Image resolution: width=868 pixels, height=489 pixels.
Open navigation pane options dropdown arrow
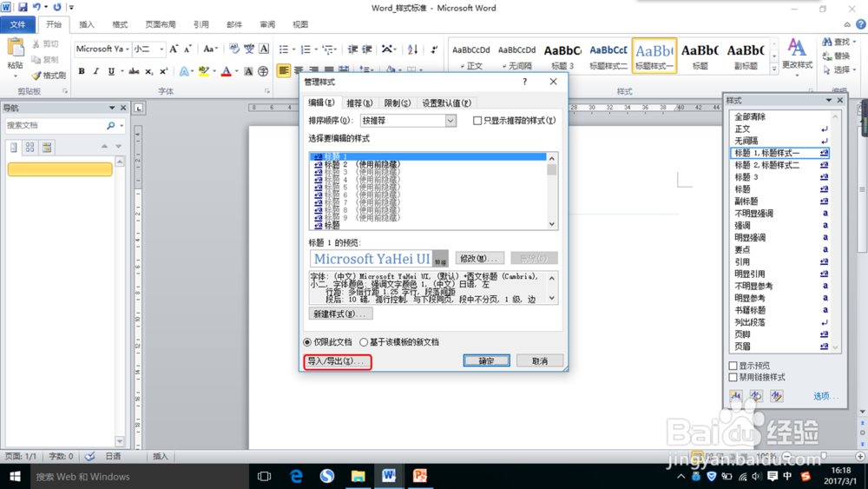(x=112, y=108)
